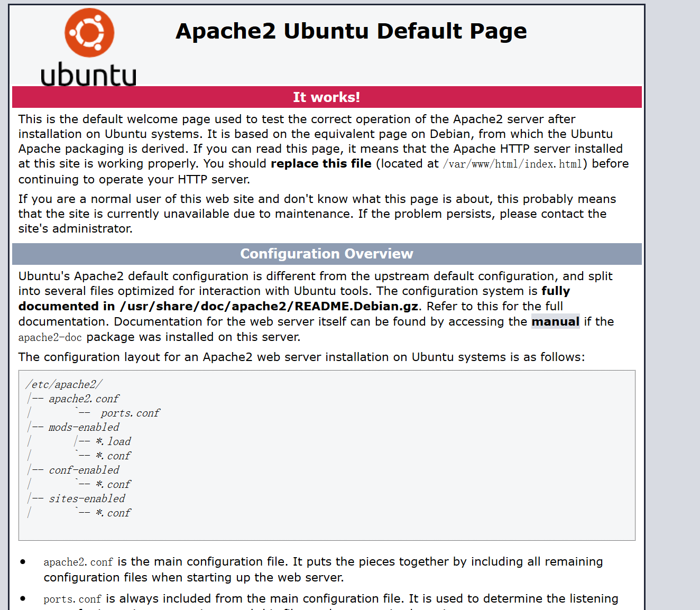Click *.conf under sites-enabled
The image size is (700, 610).
[113, 513]
